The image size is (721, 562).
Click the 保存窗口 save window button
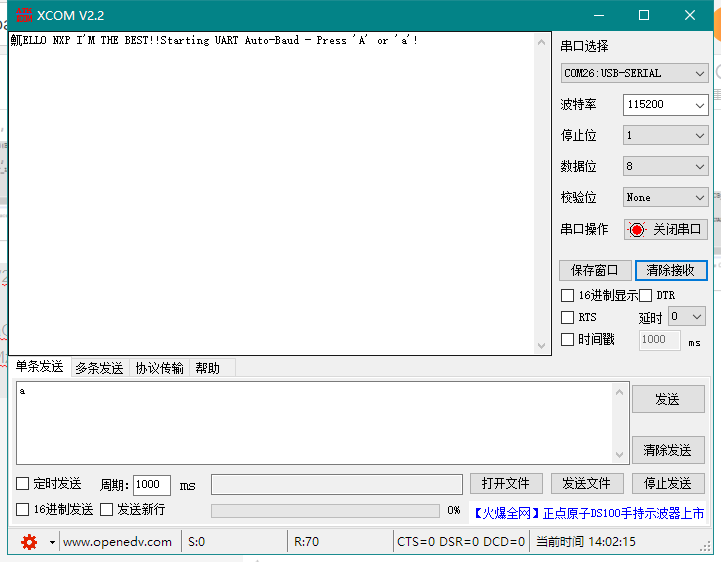tap(595, 270)
